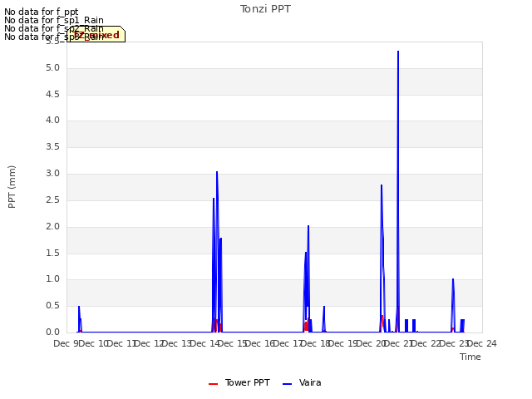Click the PPT (mm) y-axis label
The height and width of the screenshot is (399, 532).
pos(12,187)
